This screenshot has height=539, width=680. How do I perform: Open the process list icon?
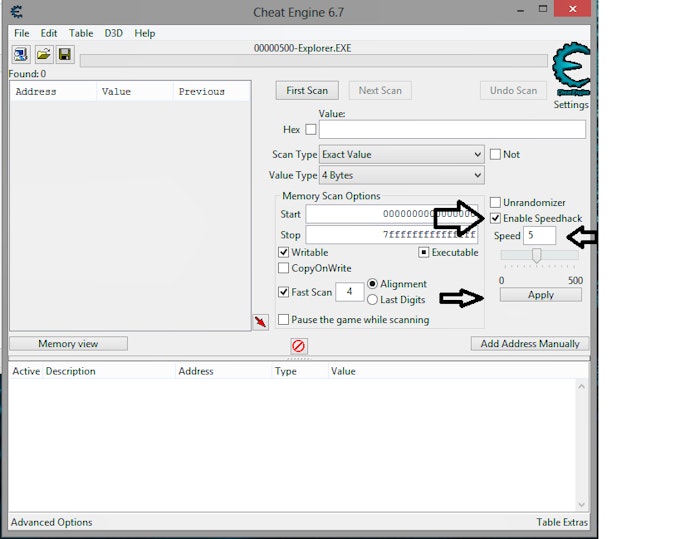coord(20,55)
